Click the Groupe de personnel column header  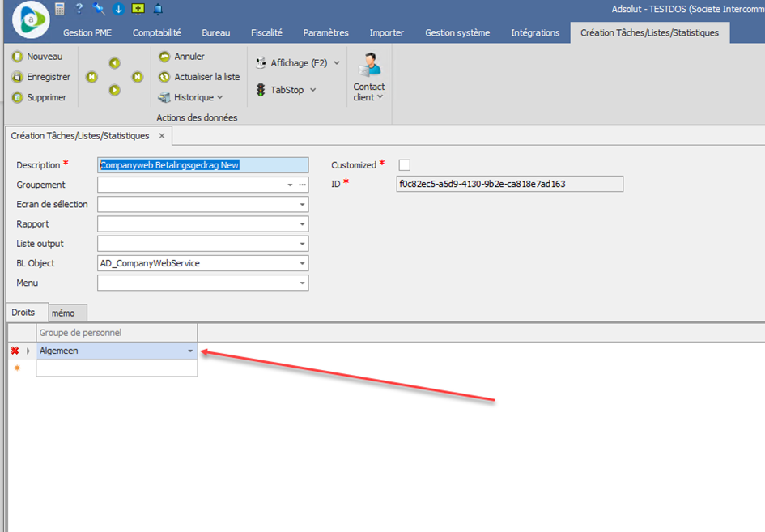pos(117,333)
